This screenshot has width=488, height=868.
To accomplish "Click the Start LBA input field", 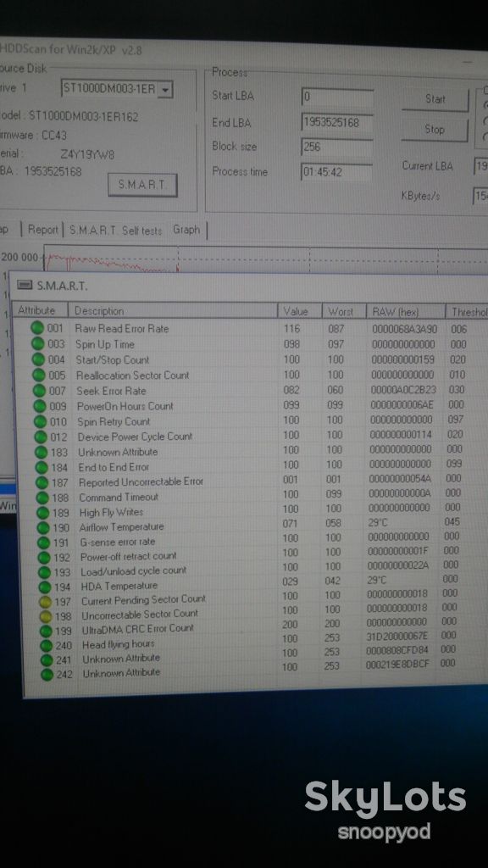I will [337, 97].
